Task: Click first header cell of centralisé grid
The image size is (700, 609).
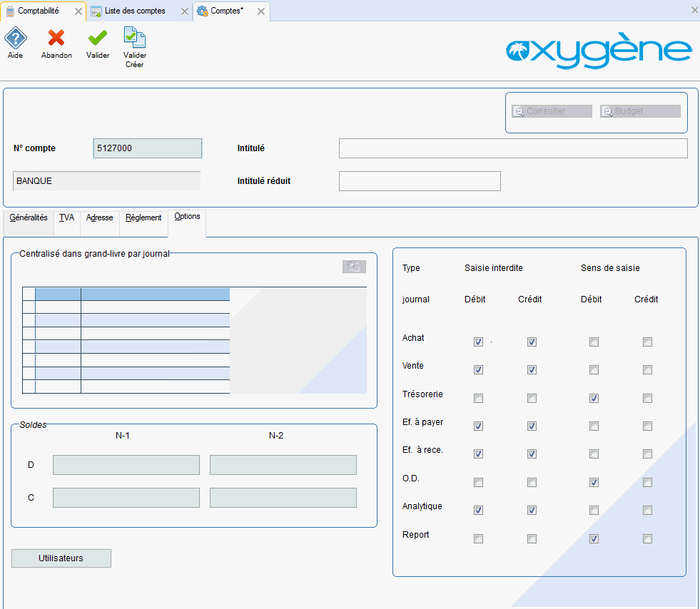Action: (x=58, y=294)
